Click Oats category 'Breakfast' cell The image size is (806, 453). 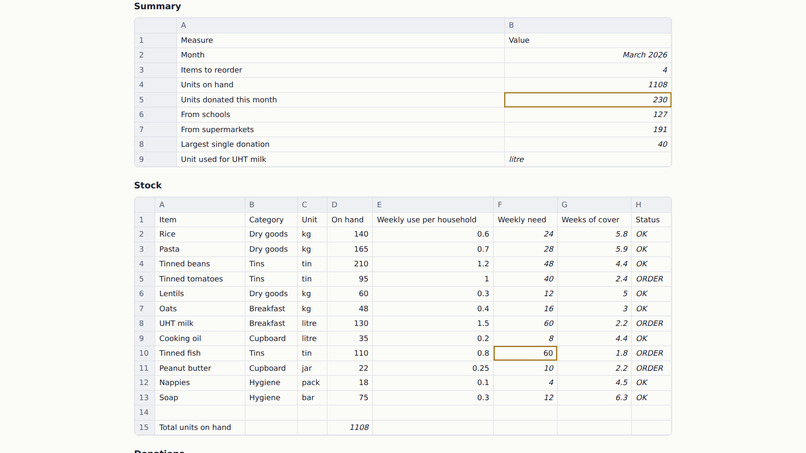pos(271,309)
